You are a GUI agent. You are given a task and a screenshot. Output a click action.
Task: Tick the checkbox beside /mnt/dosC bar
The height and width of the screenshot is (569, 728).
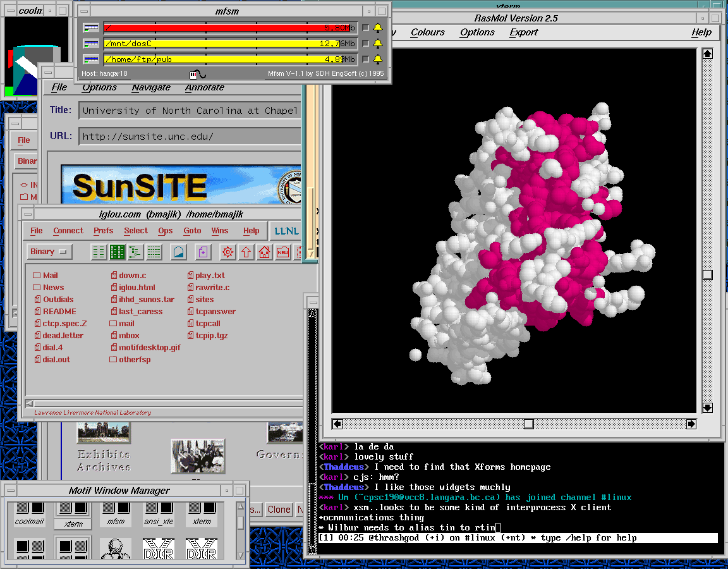pos(365,44)
